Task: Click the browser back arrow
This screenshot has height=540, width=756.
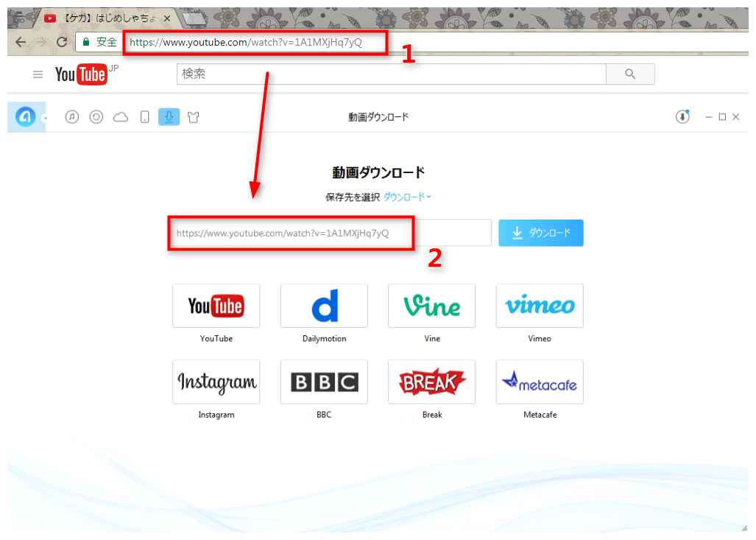Action: [x=21, y=42]
